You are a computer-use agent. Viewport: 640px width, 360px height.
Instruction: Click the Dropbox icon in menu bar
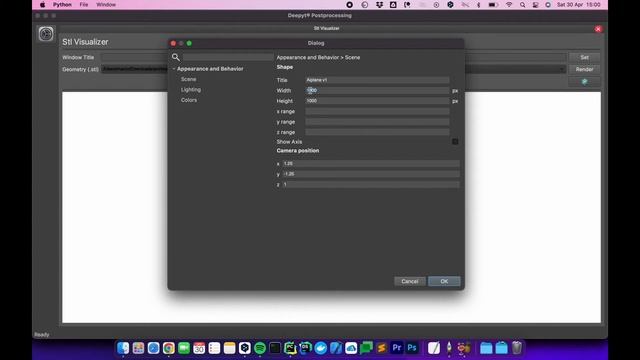coord(379,5)
